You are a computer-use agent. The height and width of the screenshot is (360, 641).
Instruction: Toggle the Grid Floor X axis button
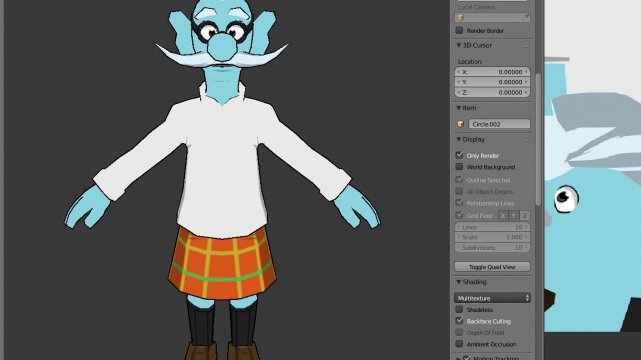(x=503, y=215)
